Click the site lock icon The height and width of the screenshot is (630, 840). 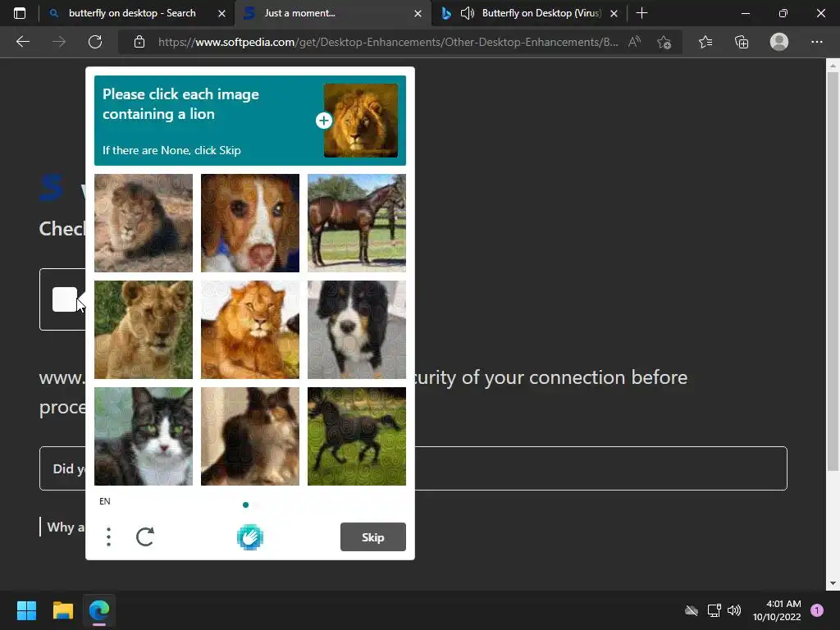[139, 42]
